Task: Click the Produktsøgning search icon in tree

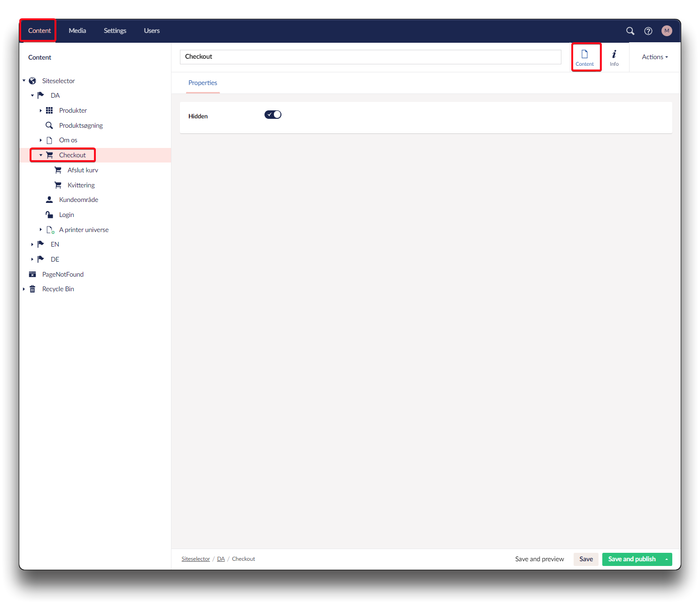Action: [49, 125]
